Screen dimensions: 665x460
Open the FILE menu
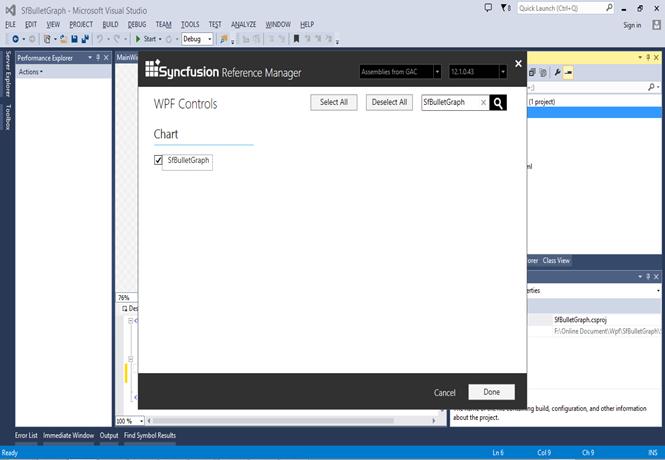click(10, 25)
